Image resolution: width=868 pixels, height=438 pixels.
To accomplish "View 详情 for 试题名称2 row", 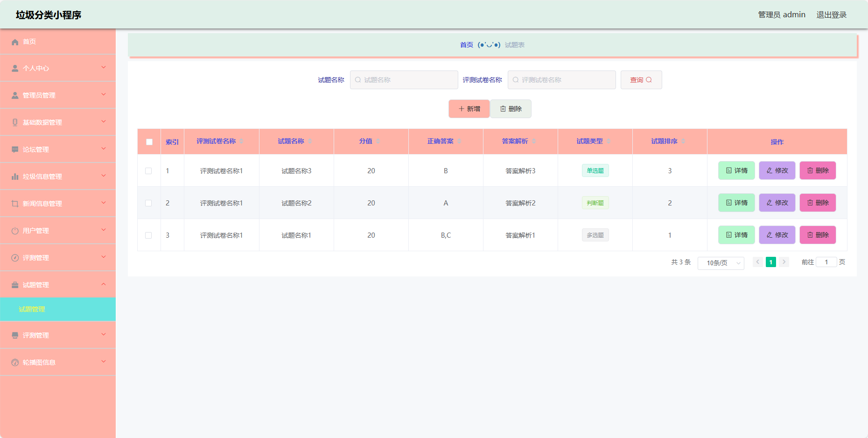I will point(736,203).
